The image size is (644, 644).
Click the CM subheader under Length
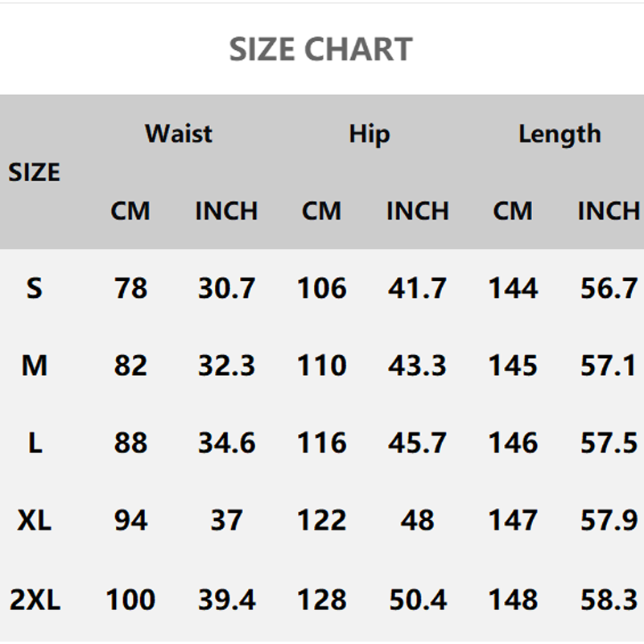[x=513, y=211]
